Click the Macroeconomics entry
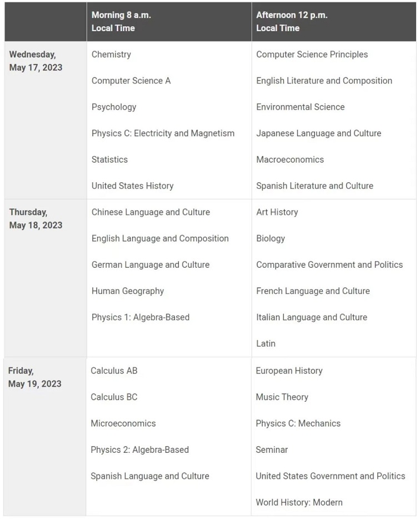Screen dimensions: 420x519 (x=290, y=159)
